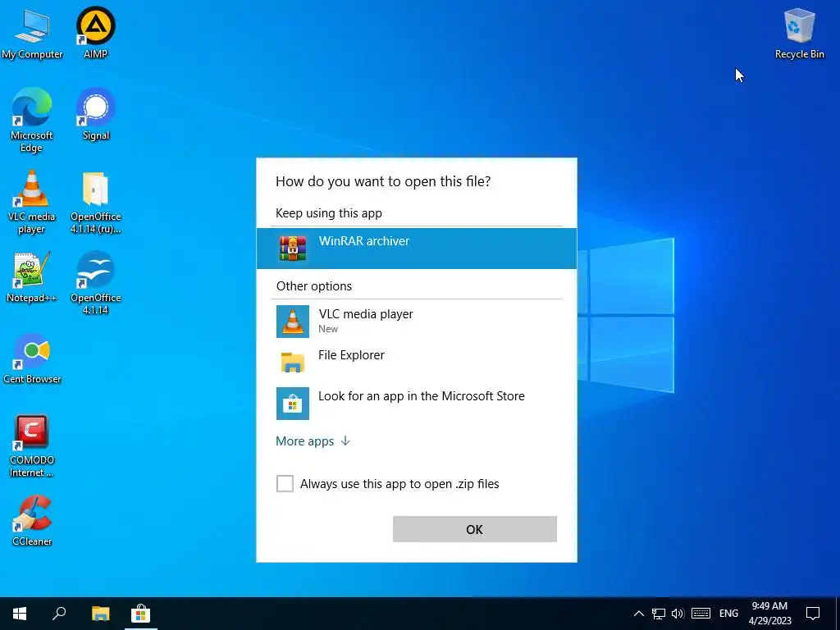This screenshot has height=630, width=840.
Task: Select CCleaner desktop shortcut
Action: [x=32, y=521]
